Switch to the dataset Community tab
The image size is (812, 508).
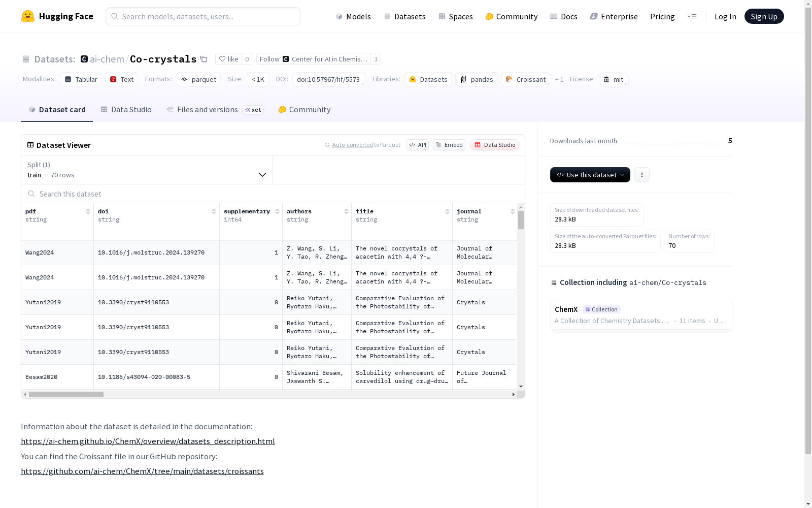coord(304,109)
